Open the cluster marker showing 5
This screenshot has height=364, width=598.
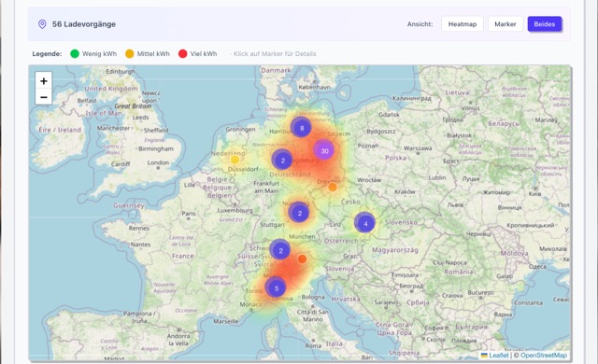pos(277,287)
